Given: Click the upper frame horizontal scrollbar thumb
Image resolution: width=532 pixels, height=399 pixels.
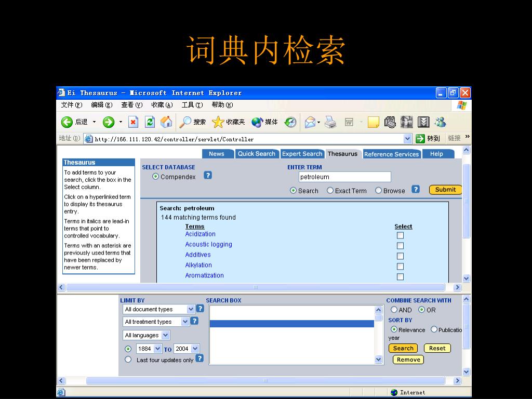Looking at the screenshot, I should (256, 287).
